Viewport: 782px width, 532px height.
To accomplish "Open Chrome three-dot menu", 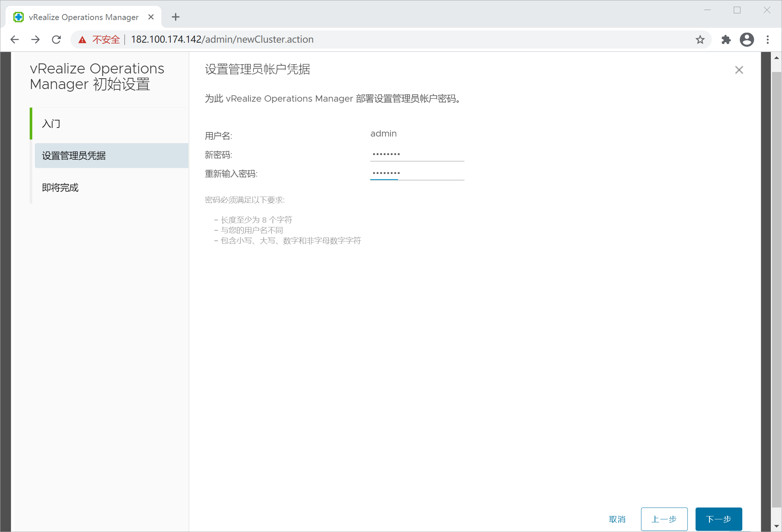I will (x=768, y=40).
